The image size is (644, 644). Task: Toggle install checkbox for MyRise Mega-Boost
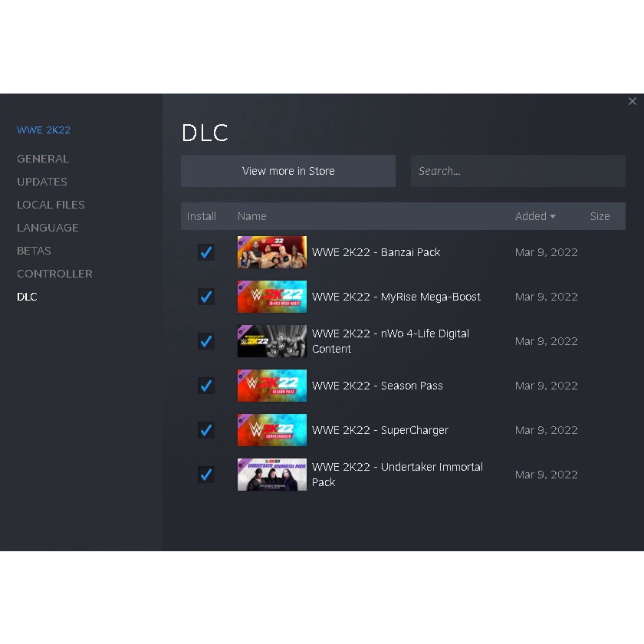(205, 297)
